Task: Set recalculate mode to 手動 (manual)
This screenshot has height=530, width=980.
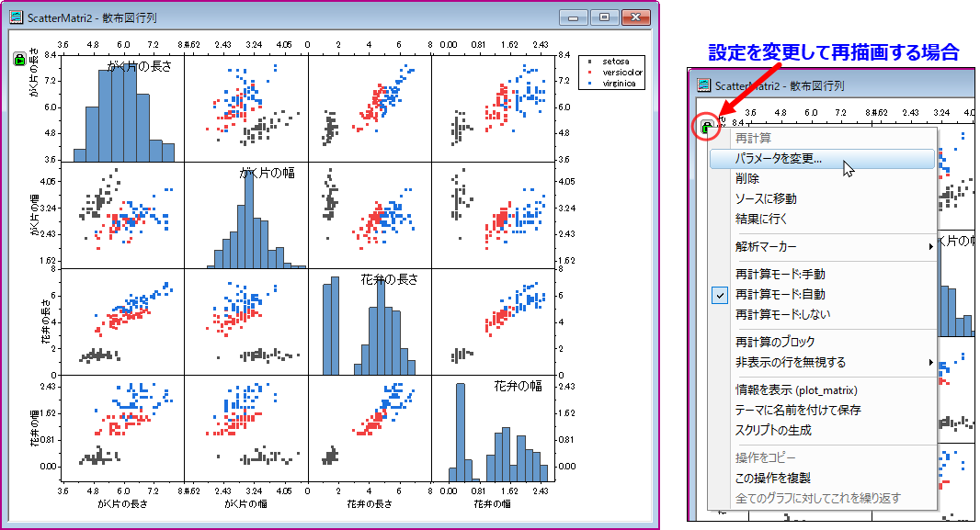Action: click(780, 274)
